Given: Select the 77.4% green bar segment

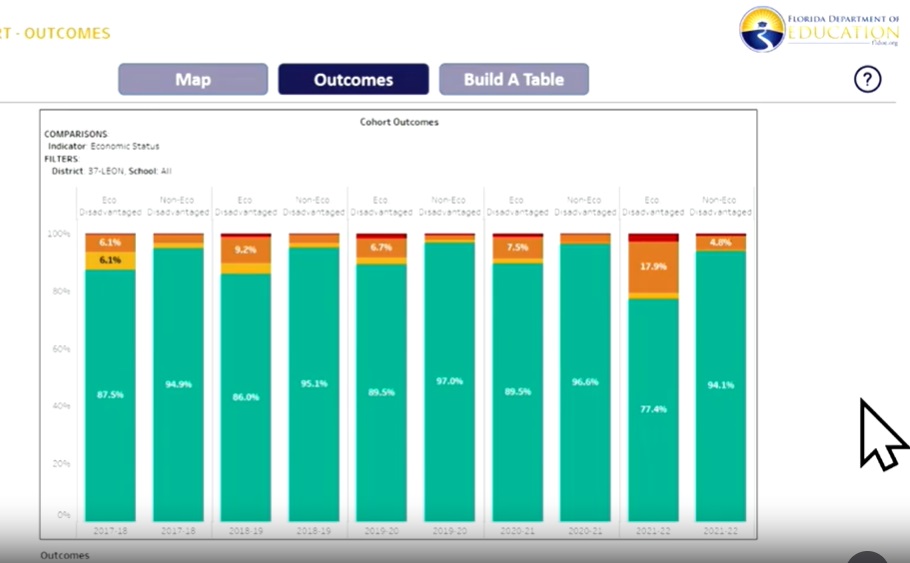Looking at the screenshot, I should tap(653, 410).
